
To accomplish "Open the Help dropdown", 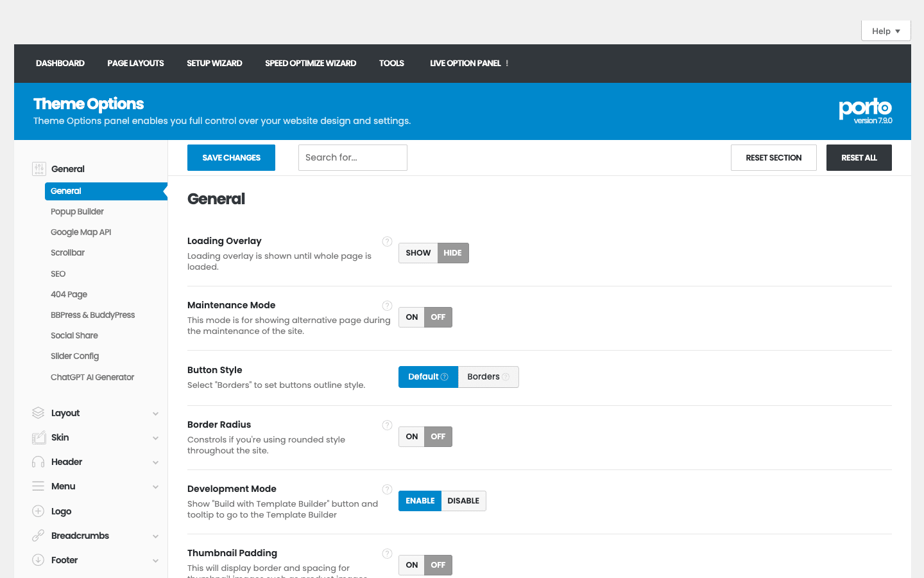I will [x=886, y=31].
